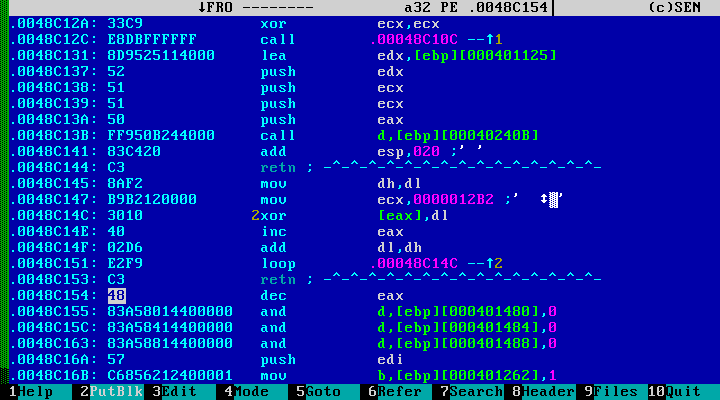Click the Files function key

coord(614,392)
